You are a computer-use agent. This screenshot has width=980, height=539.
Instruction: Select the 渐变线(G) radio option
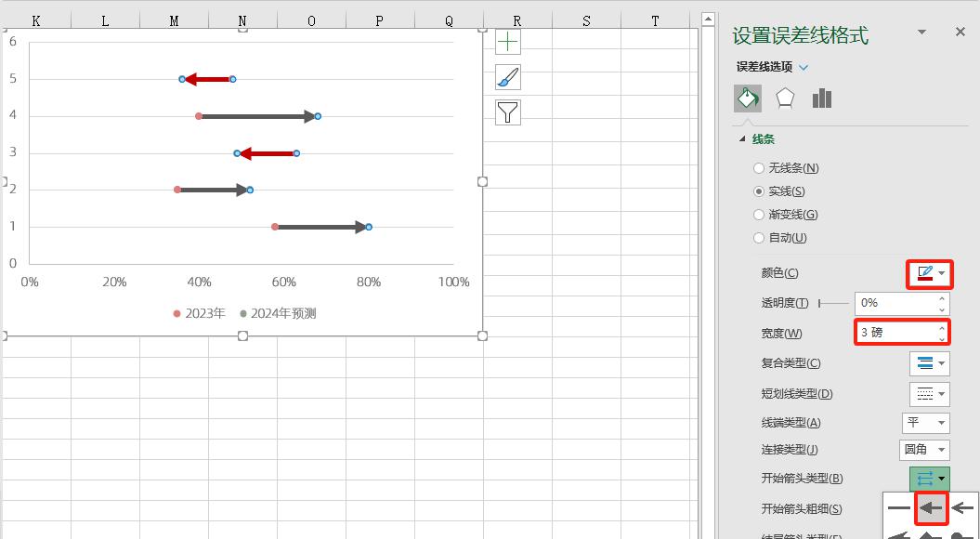pyautogui.click(x=759, y=215)
